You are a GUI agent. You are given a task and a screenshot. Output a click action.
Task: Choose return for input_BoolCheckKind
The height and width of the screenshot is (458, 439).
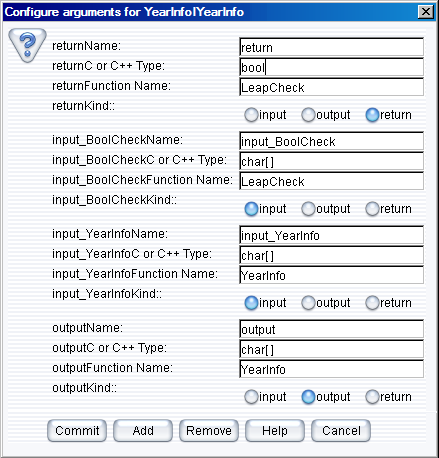(x=389, y=209)
